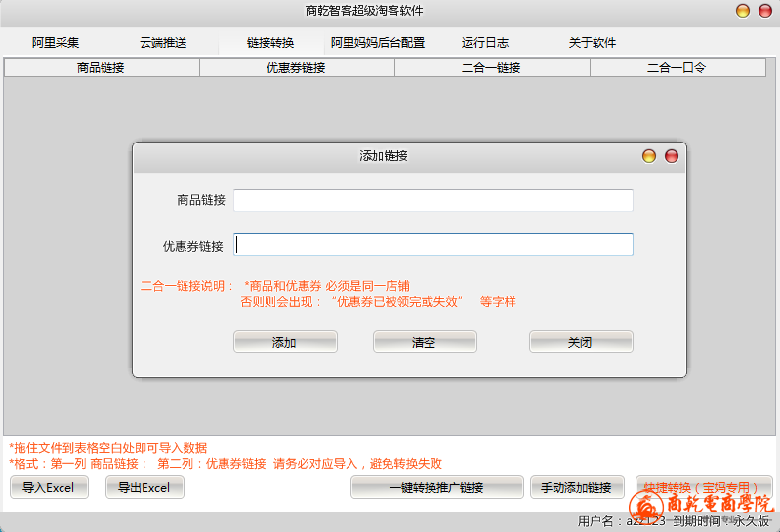Image resolution: width=780 pixels, height=532 pixels.
Task: View the 运行日志 tab
Action: [x=485, y=43]
